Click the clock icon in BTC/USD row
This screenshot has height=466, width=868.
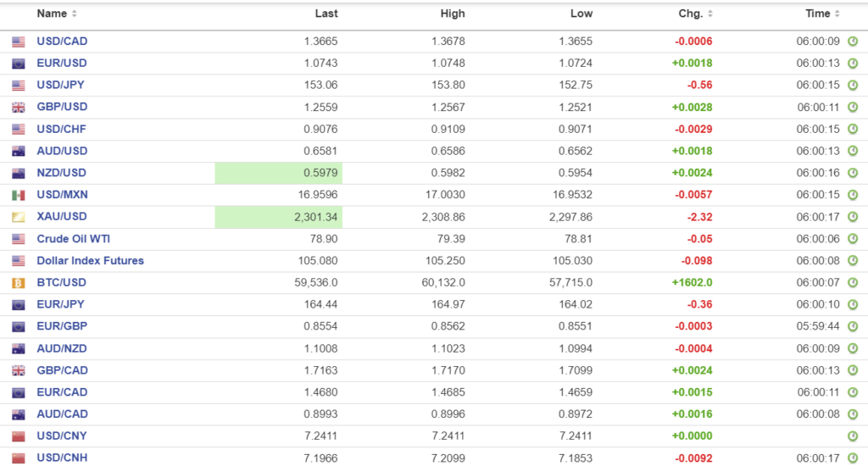pyautogui.click(x=853, y=283)
